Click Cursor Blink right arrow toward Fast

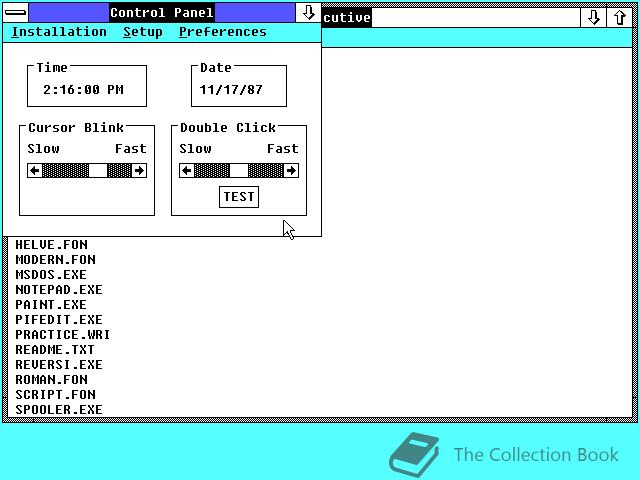(139, 170)
